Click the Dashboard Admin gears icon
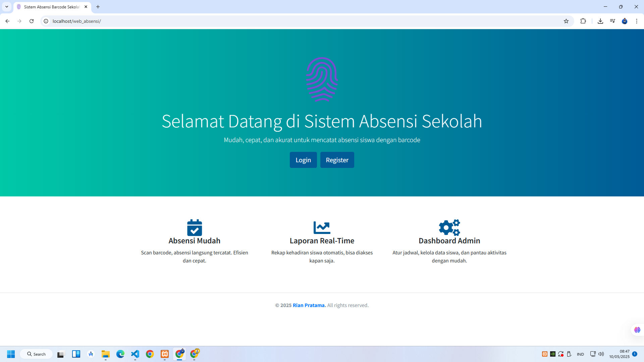644x362 pixels. point(449,228)
